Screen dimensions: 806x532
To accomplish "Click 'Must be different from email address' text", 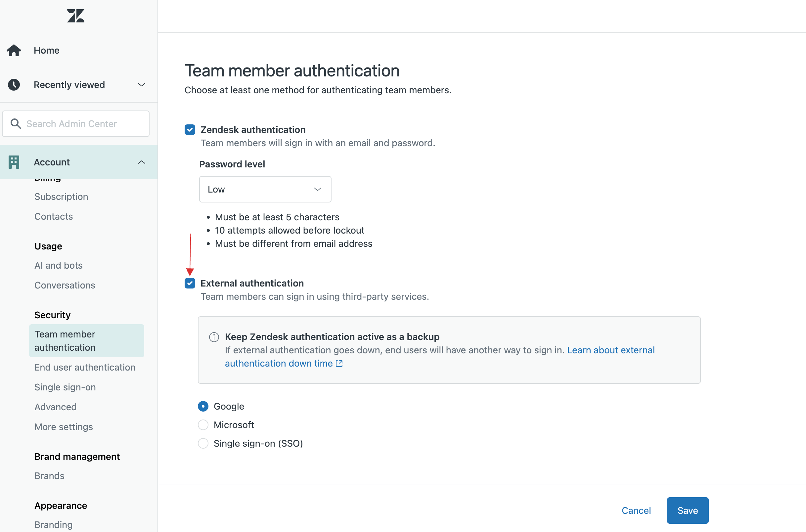I will [294, 244].
